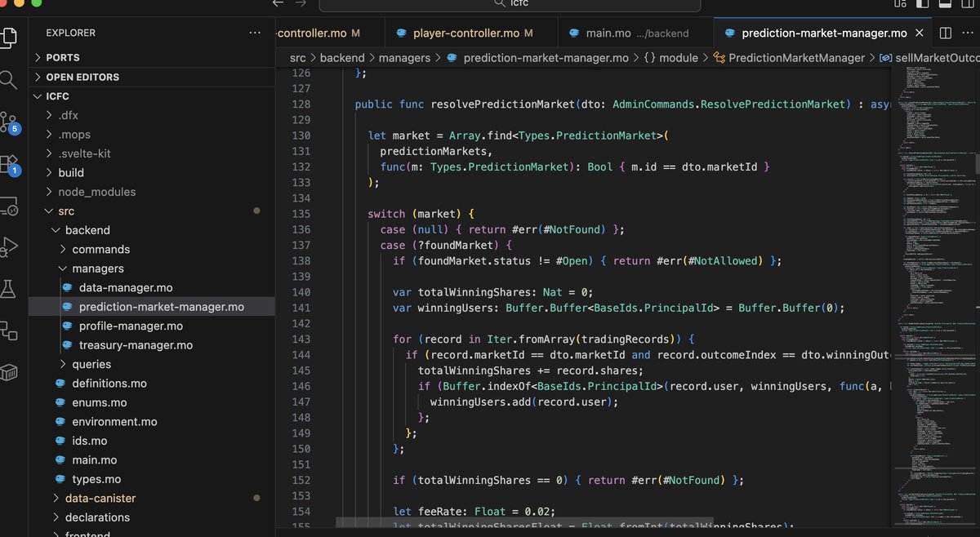
Task: Click line number 128 in the gutter
Action: tap(301, 104)
